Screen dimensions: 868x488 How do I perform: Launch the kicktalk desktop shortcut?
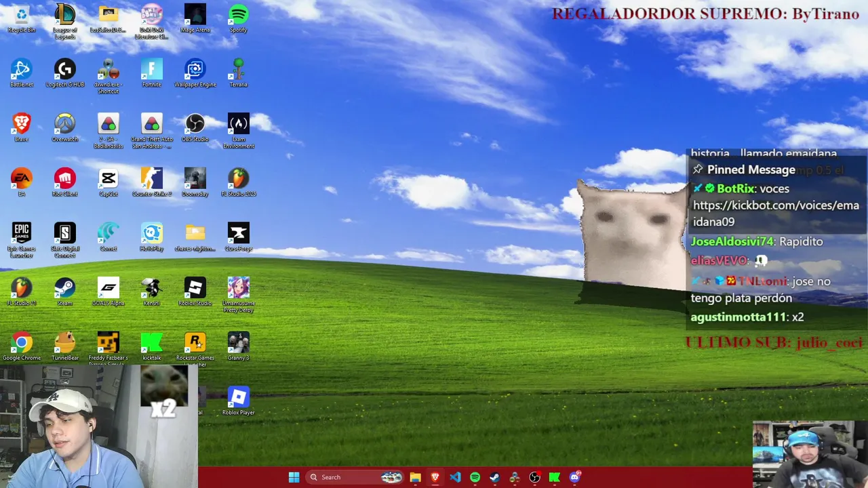[152, 347]
